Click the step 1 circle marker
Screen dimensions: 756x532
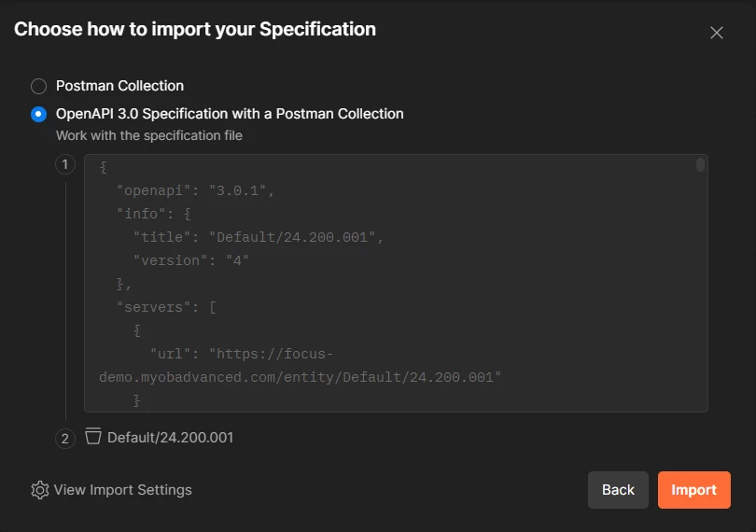click(65, 165)
